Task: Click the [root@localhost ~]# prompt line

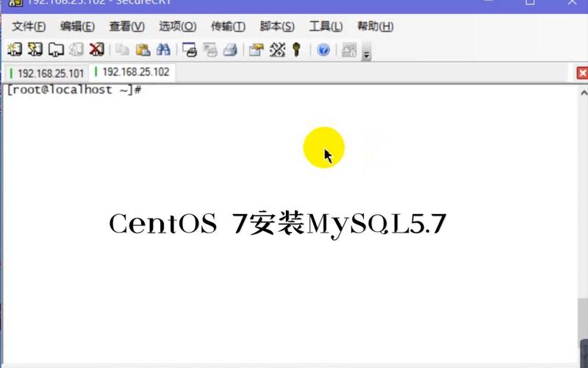Action: tap(74, 90)
